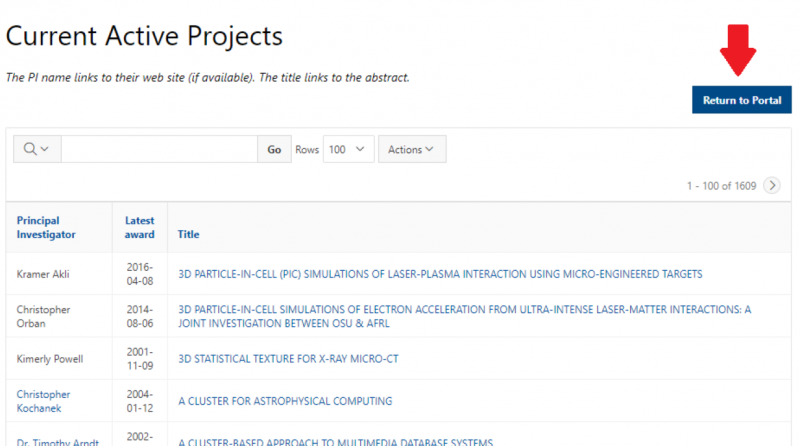Open A Cluster for Astrophysical Computing abstract

(x=285, y=401)
